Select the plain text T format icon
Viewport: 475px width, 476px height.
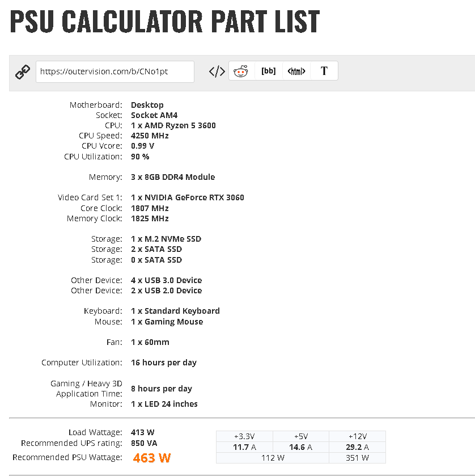click(324, 71)
